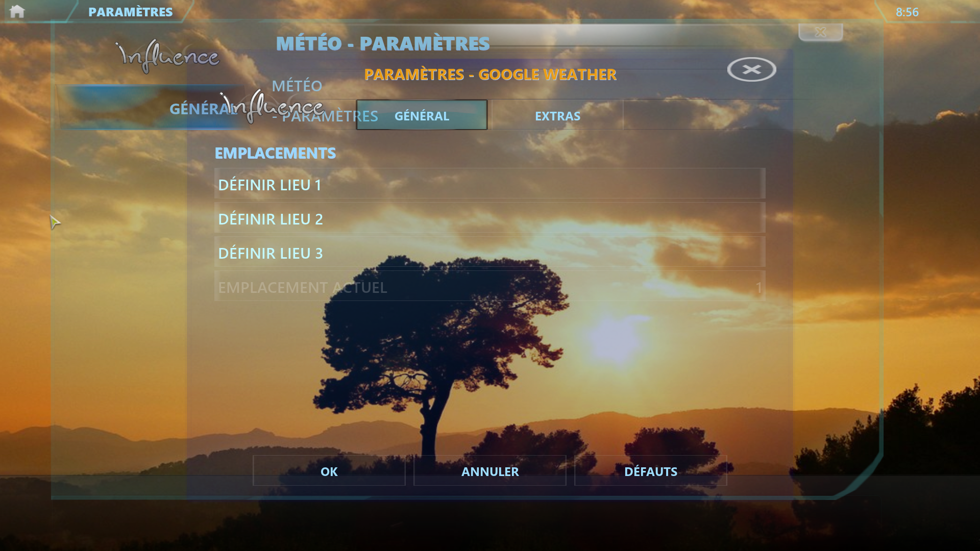Click the Influence logo beside the GÉNÉRAL tab
980x551 pixels.
pos(272,106)
